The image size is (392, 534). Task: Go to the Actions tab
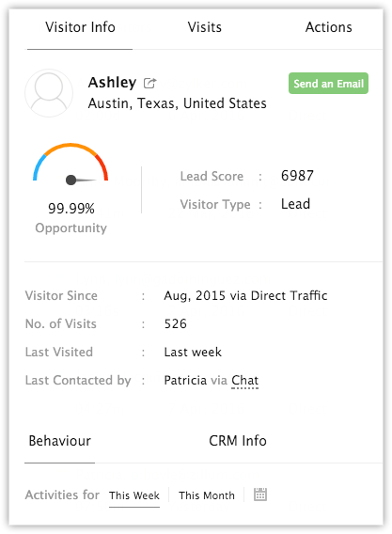(329, 27)
